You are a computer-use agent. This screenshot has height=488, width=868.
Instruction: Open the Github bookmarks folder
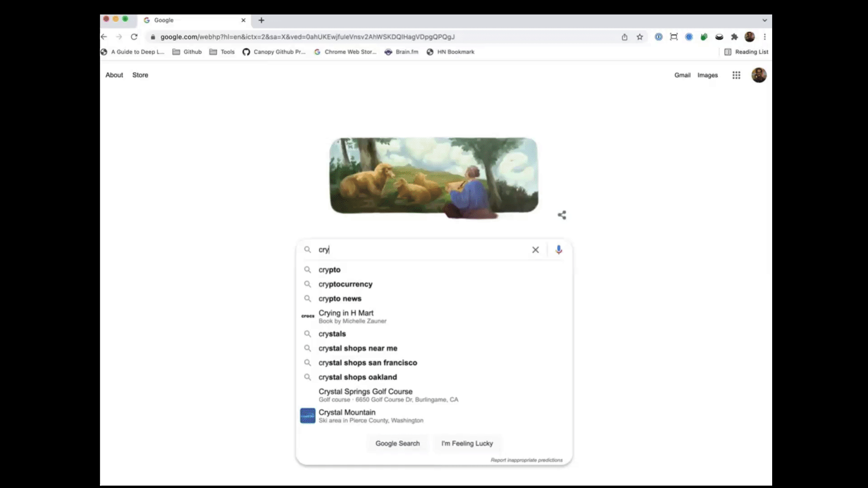[x=187, y=52]
